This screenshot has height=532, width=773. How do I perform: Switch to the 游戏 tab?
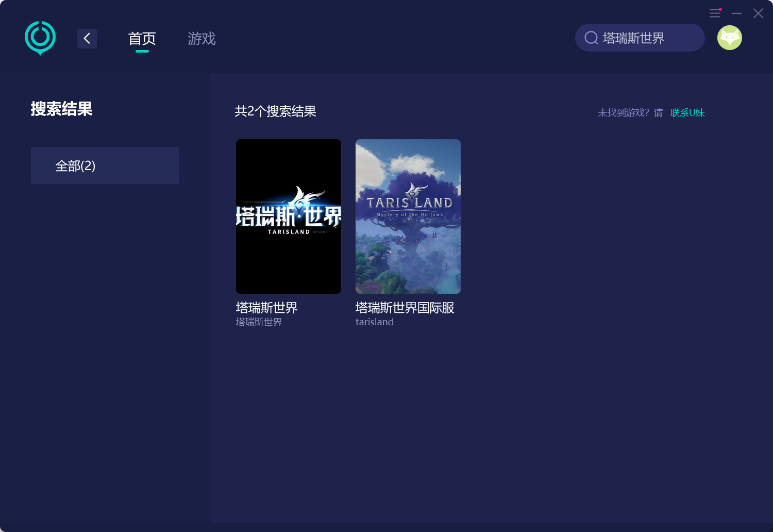coord(201,39)
